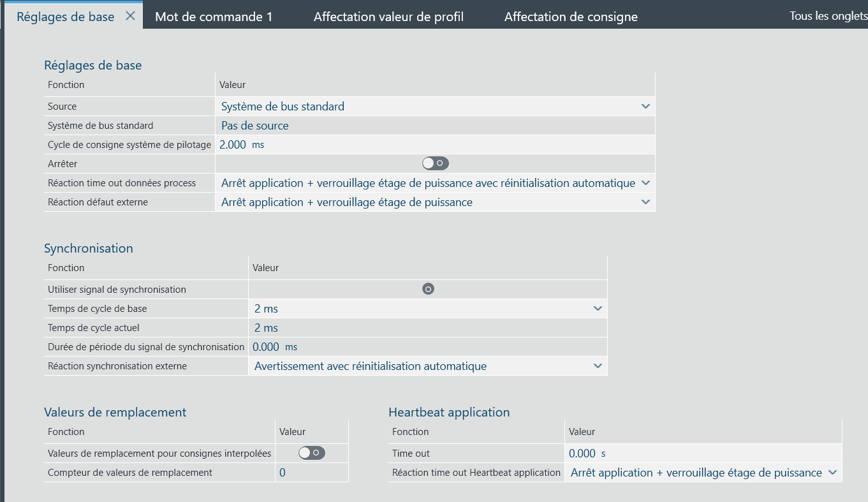Click Temps de cycle actuel value
The width and height of the screenshot is (868, 502).
(x=266, y=328)
